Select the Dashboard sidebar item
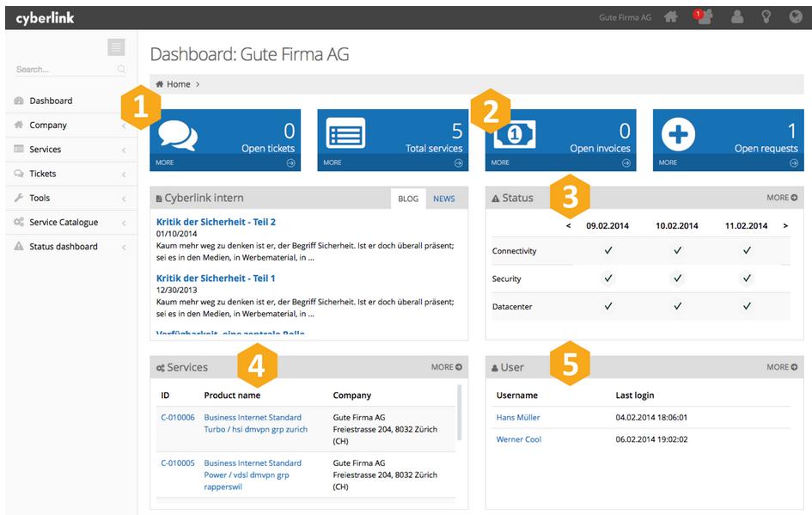812x515 pixels. click(x=71, y=101)
